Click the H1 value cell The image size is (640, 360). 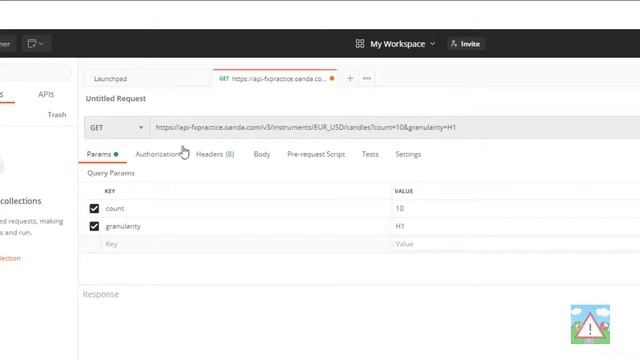516,226
